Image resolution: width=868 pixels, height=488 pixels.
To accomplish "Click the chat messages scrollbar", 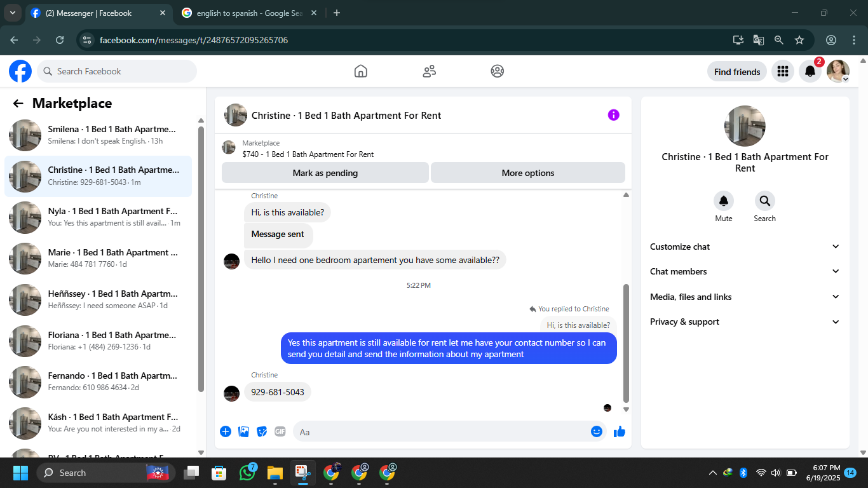I will (x=626, y=343).
